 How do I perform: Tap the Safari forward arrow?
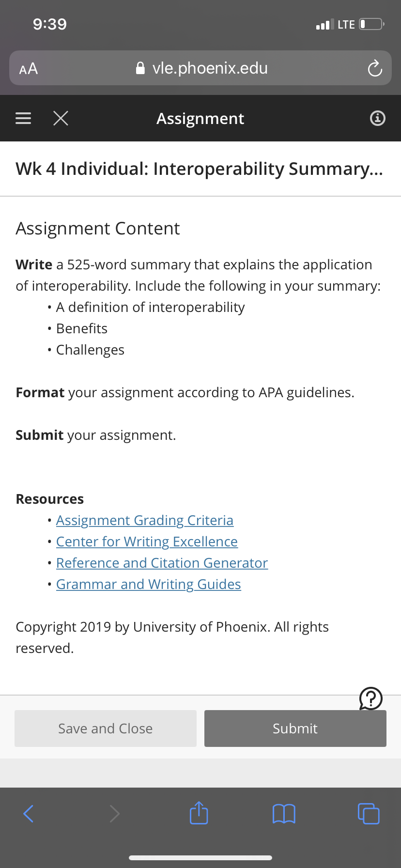[114, 814]
